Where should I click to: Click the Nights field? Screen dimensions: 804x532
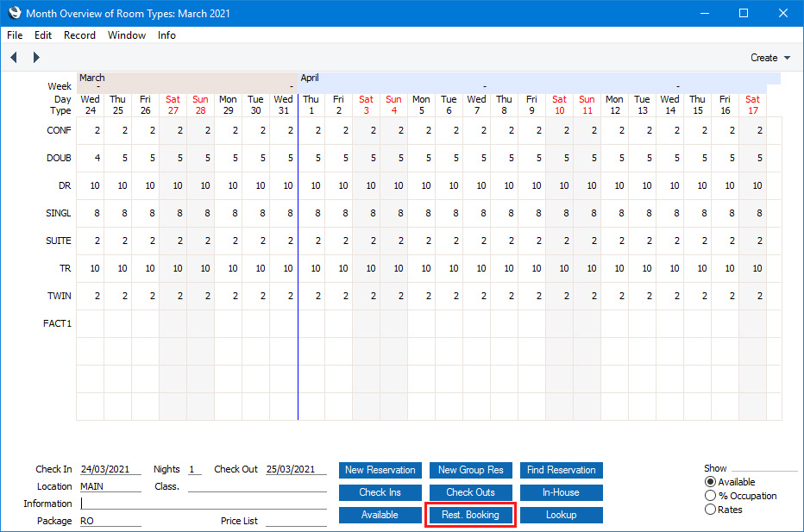[x=194, y=469]
